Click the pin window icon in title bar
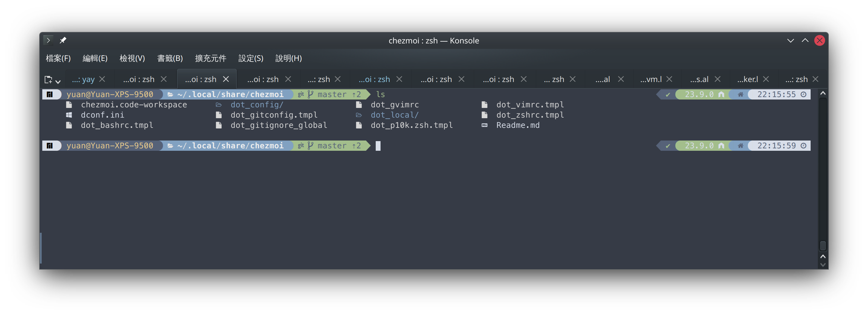The height and width of the screenshot is (316, 868). click(x=63, y=40)
